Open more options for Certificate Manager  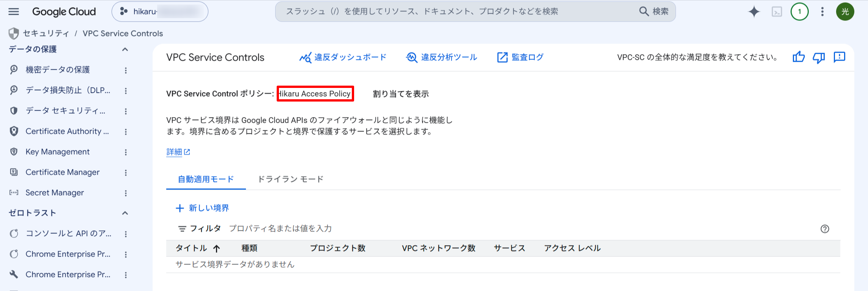(126, 172)
